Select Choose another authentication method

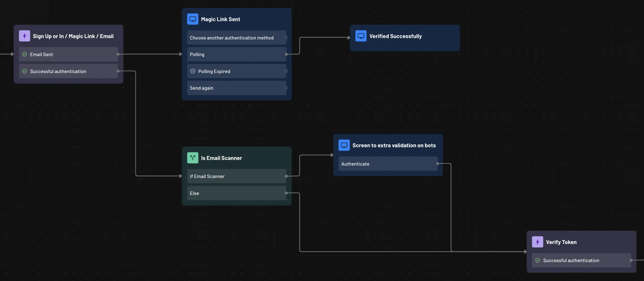pos(231,38)
